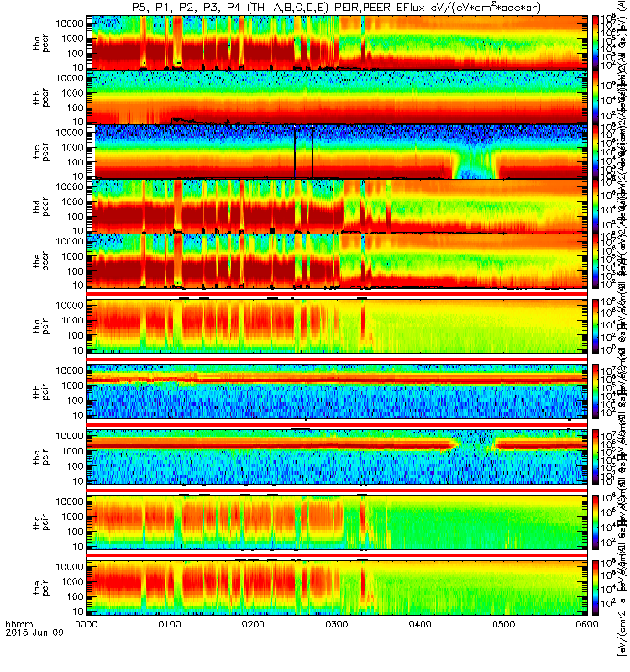630x672 pixels.
Task: Click the 1000 tick label of thc peir
Action: (x=72, y=451)
